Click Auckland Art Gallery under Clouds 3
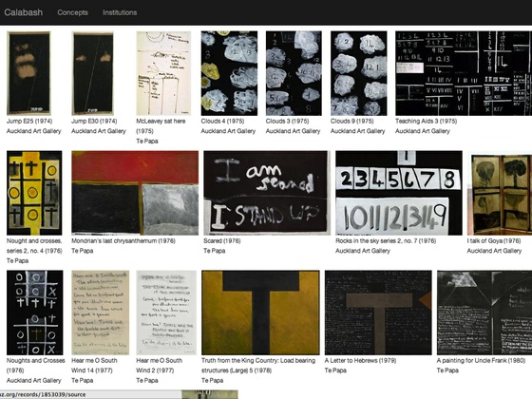This screenshot has width=532, height=399. 294,131
